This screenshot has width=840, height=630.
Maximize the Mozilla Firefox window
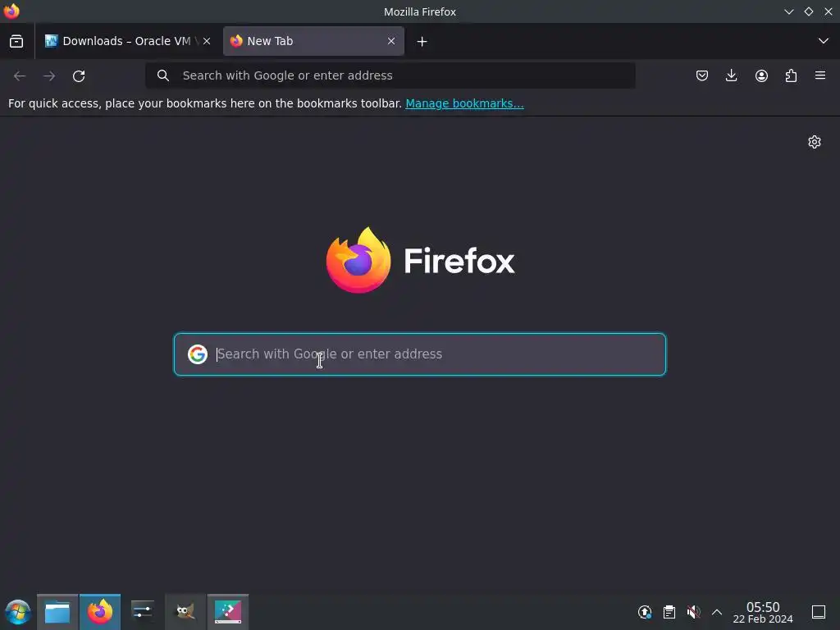[x=808, y=11]
